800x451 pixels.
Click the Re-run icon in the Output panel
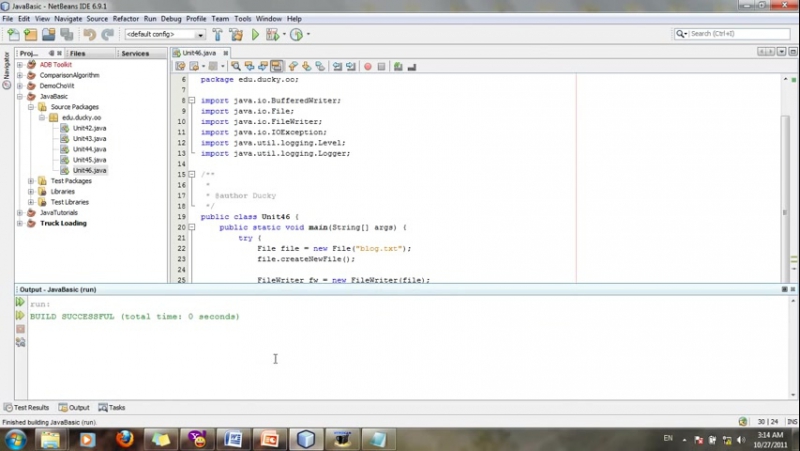click(x=20, y=302)
